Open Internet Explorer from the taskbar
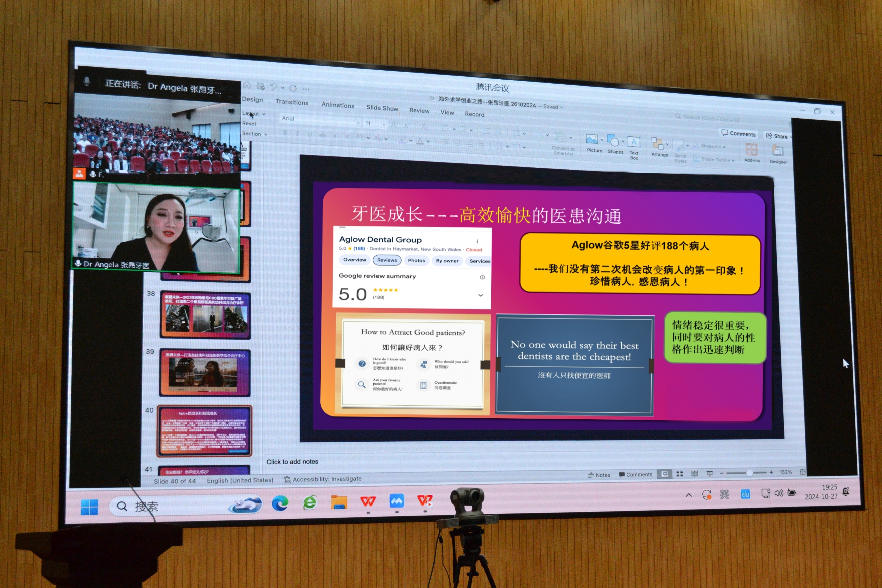The width and height of the screenshot is (882, 588). (310, 503)
